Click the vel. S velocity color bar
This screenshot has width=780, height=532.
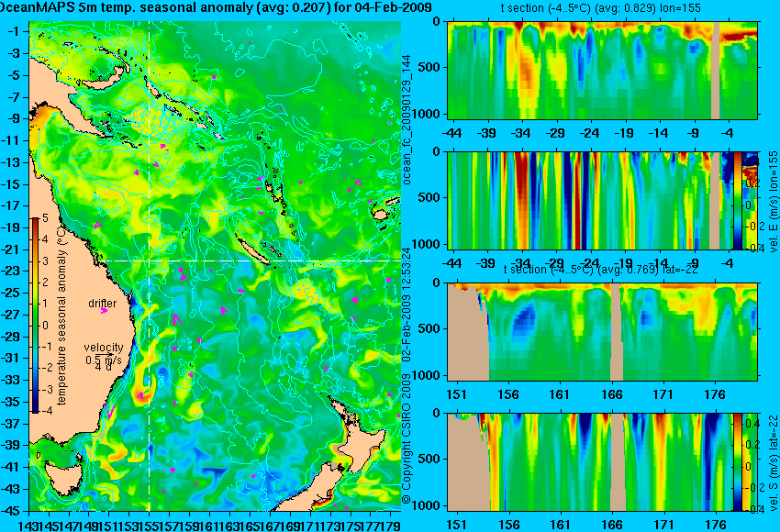coord(737,462)
